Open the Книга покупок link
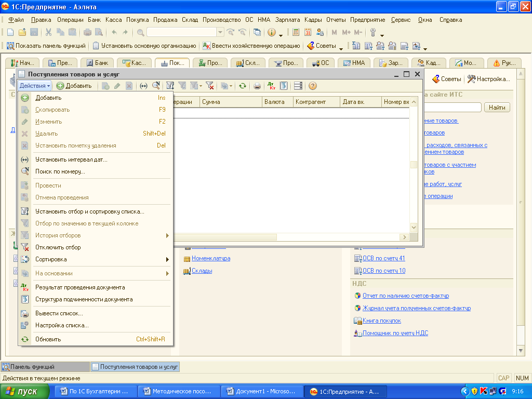Image resolution: width=532 pixels, height=399 pixels. click(382, 321)
